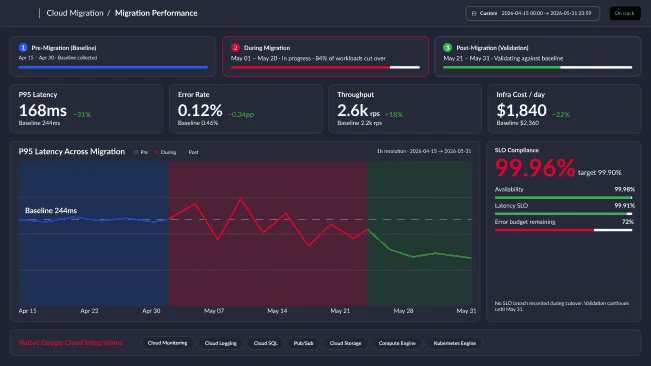This screenshot has height=366, width=651.
Task: Click the 99.98% availability value
Action: tap(624, 190)
